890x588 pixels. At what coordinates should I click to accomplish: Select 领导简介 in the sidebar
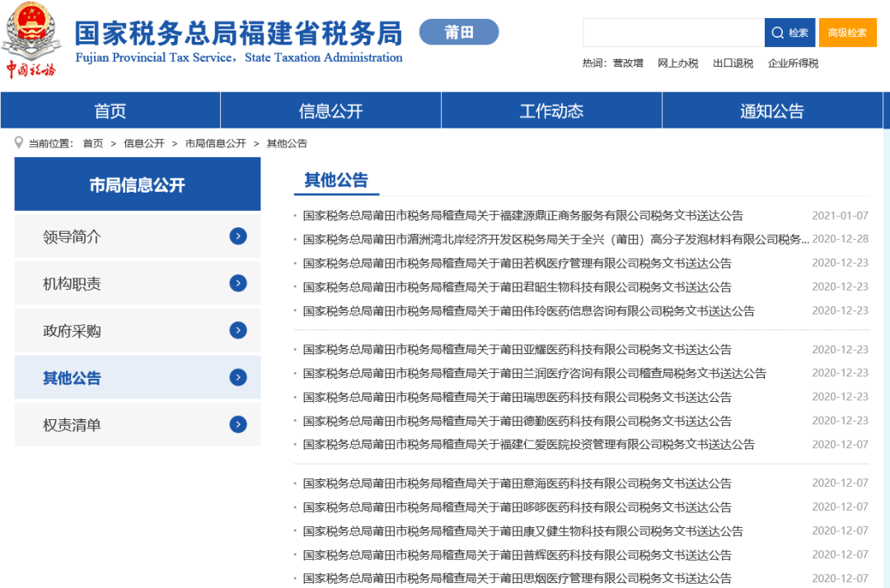tap(138, 236)
